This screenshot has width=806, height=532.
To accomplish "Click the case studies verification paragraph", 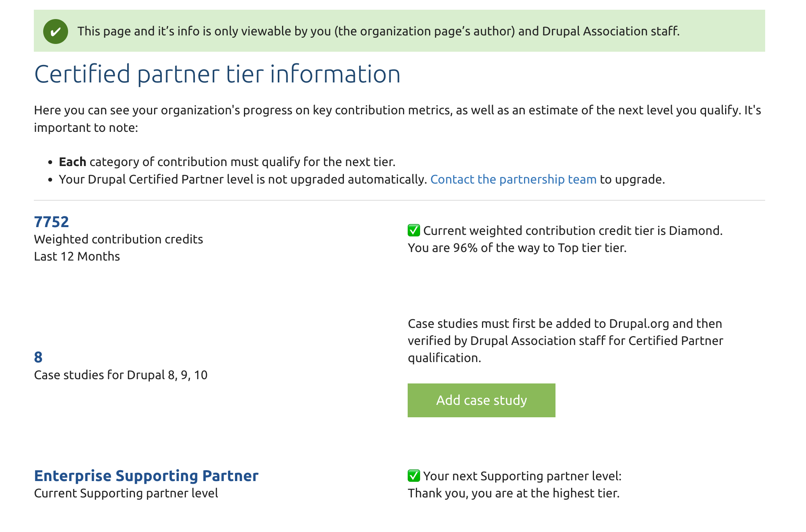I will (566, 341).
